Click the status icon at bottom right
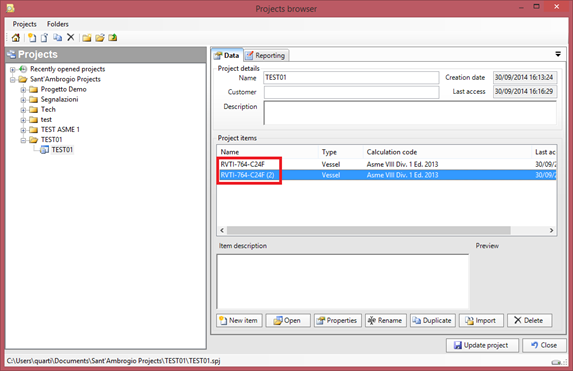 click(557, 362)
